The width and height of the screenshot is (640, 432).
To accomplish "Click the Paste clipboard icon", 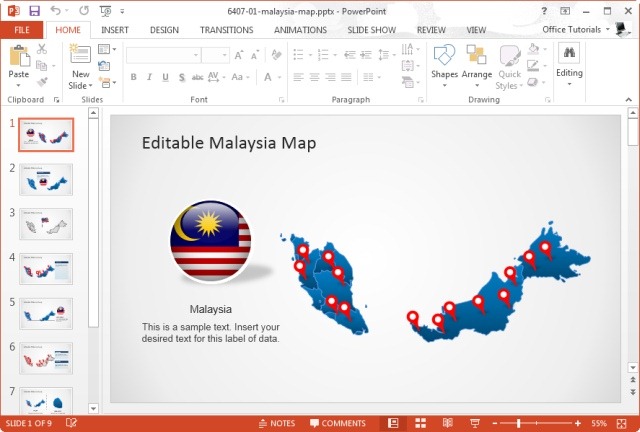I will coord(19,56).
